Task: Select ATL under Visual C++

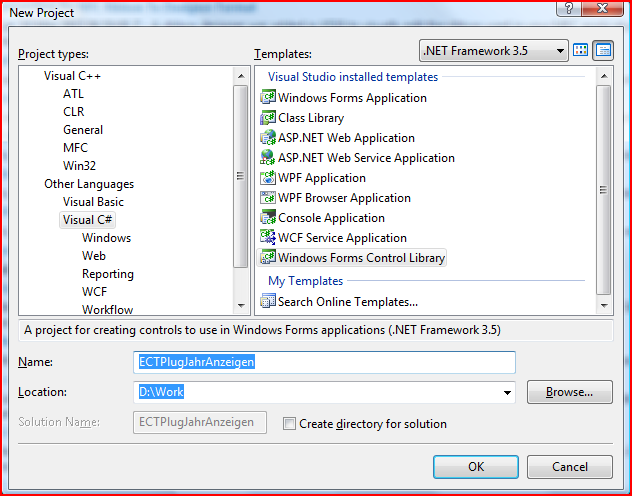Action: 73,93
